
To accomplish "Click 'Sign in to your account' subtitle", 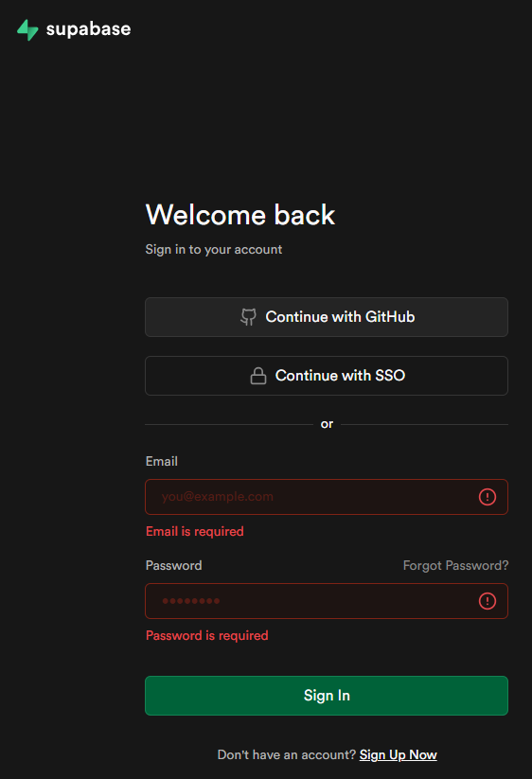I will (214, 249).
